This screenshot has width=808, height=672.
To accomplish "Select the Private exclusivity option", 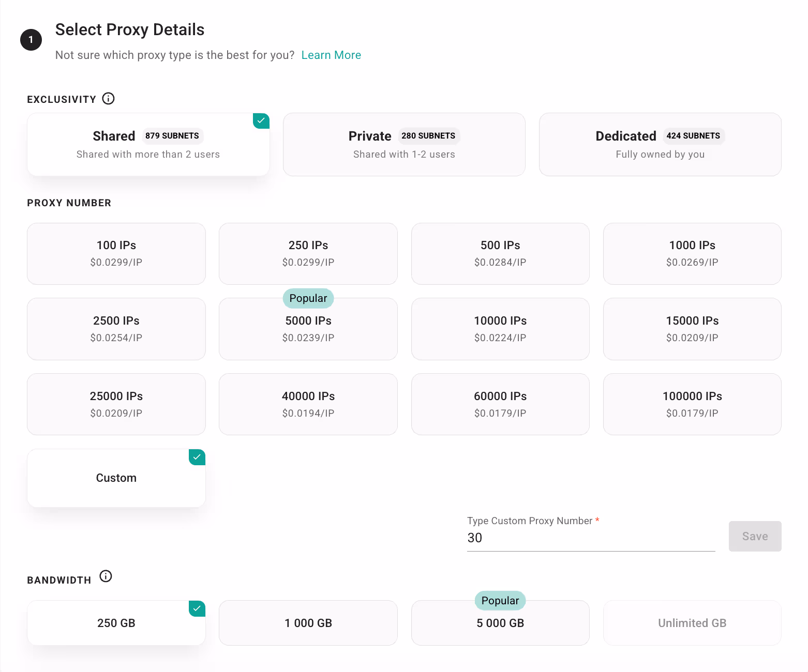I will point(404,145).
